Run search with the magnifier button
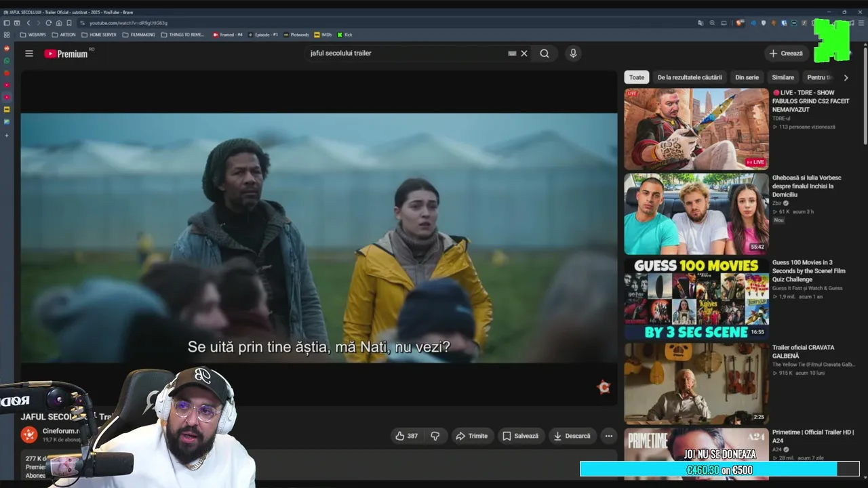Image resolution: width=868 pixels, height=488 pixels. click(x=545, y=54)
